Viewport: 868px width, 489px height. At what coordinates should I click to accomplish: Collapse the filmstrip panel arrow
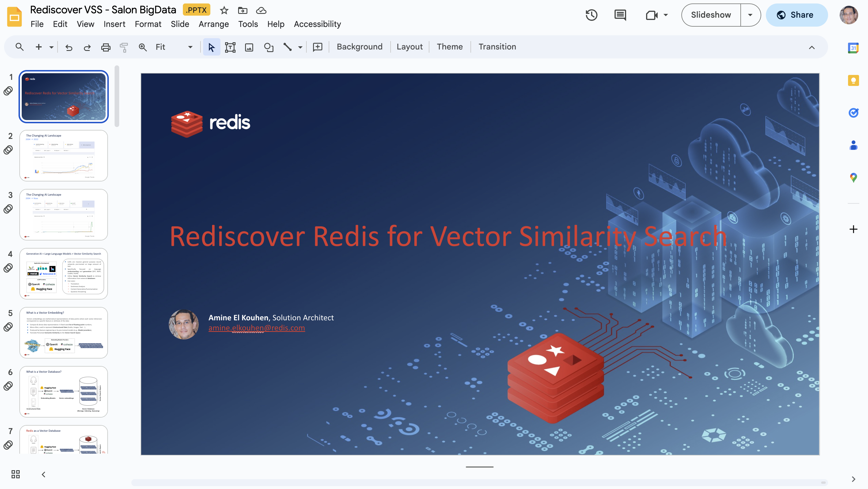[43, 474]
